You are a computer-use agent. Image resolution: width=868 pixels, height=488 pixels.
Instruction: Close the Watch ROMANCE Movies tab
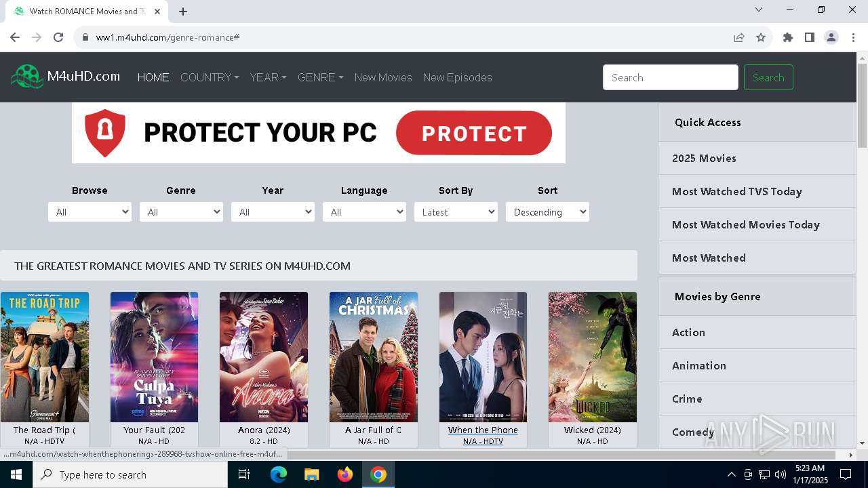(x=158, y=12)
